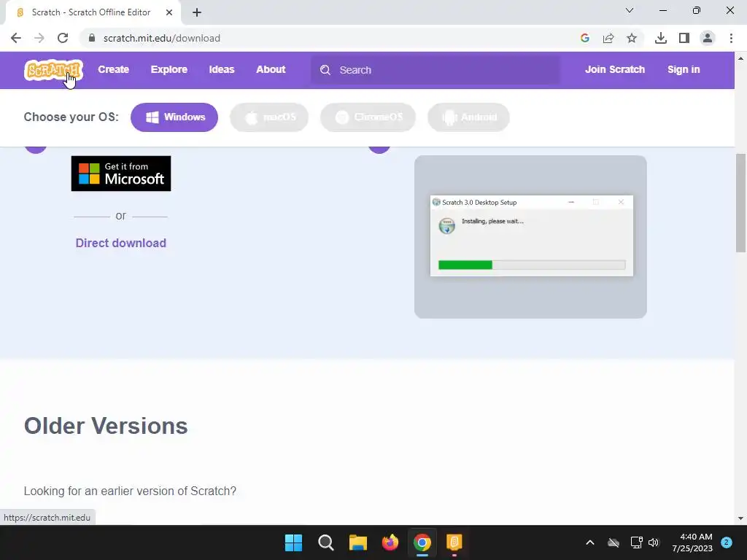Reload the current page
Screen dimensions: 747x560
click(x=63, y=38)
